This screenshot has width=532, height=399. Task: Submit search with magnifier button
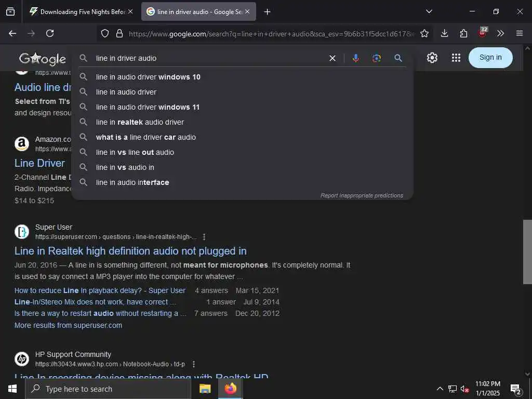[x=398, y=58]
